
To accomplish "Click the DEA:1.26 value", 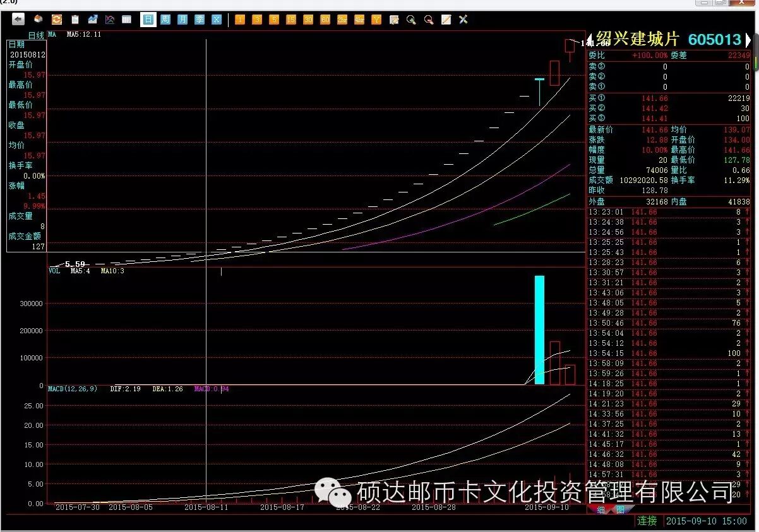I will (167, 389).
